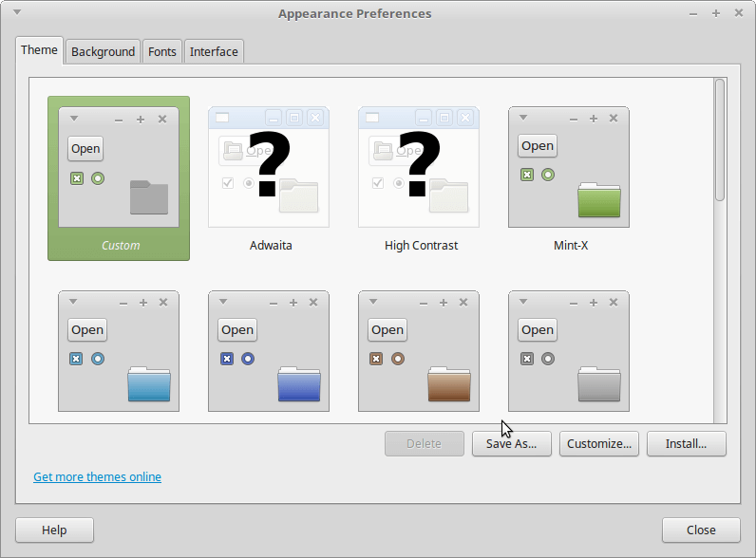The width and height of the screenshot is (756, 558).
Task: Open the Customize... dialog button
Action: point(599,443)
